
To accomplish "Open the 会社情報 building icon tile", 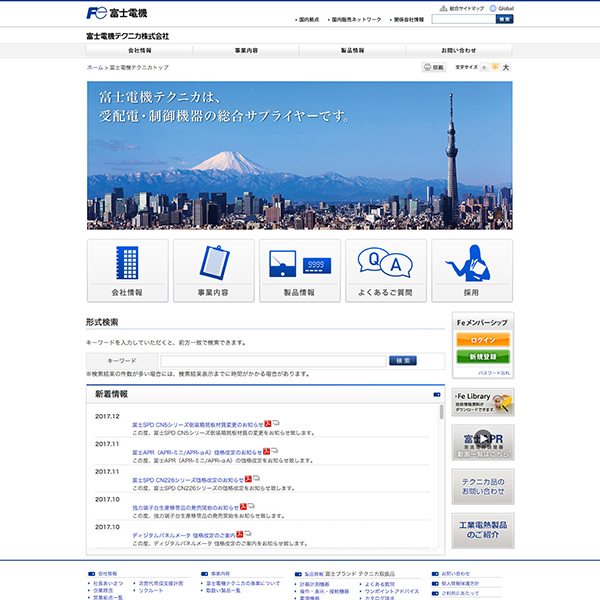I will 127,271.
